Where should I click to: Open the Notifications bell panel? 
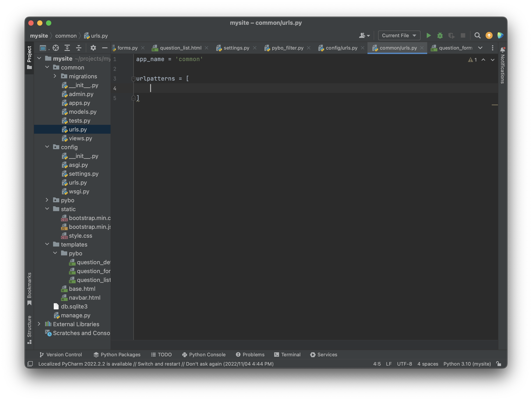502,50
